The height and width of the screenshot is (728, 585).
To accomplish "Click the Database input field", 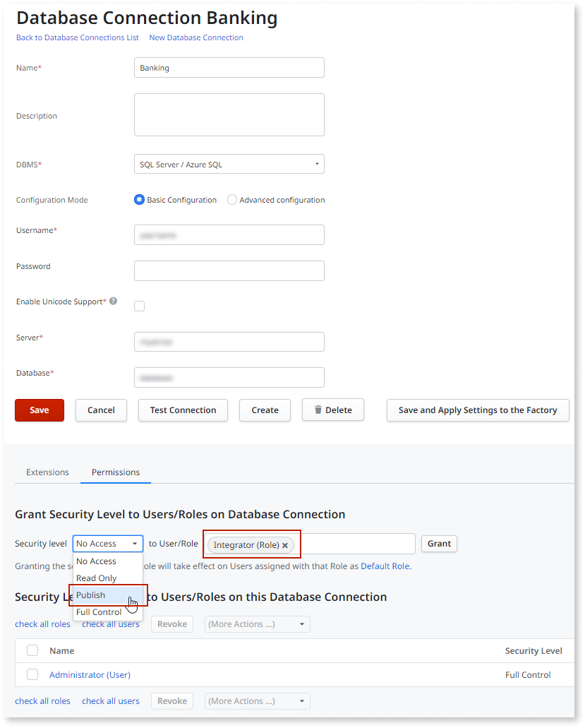I will coord(229,378).
